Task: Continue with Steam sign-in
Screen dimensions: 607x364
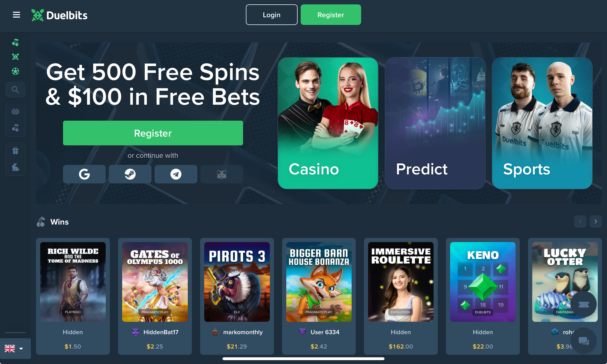Action: (130, 174)
